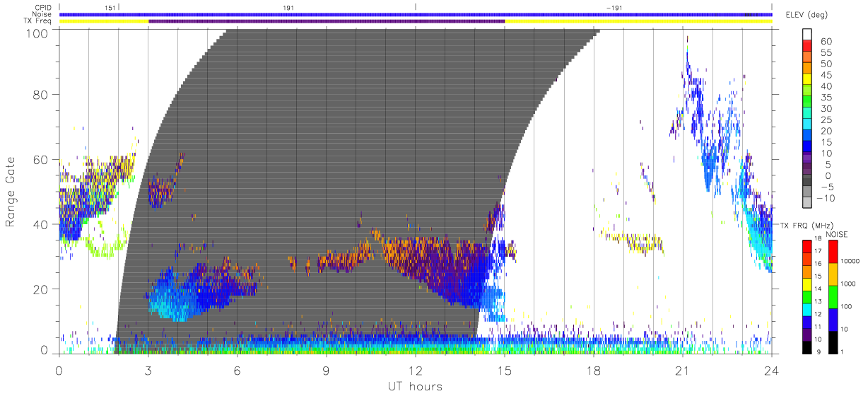Select CPID value -191
The width and height of the screenshot is (868, 401).
tap(614, 7)
